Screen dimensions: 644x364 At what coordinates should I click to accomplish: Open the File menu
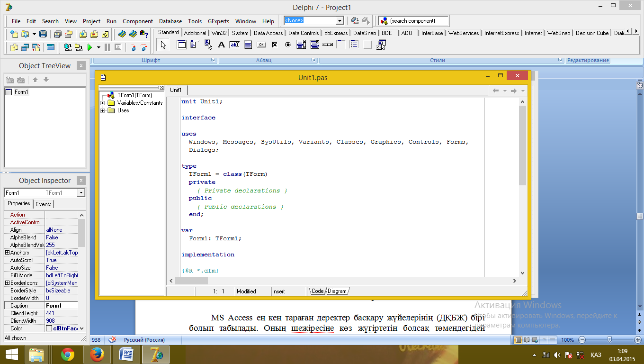tap(16, 21)
